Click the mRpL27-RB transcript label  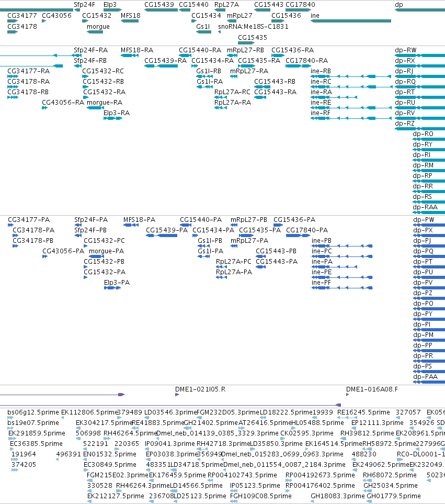(x=245, y=50)
